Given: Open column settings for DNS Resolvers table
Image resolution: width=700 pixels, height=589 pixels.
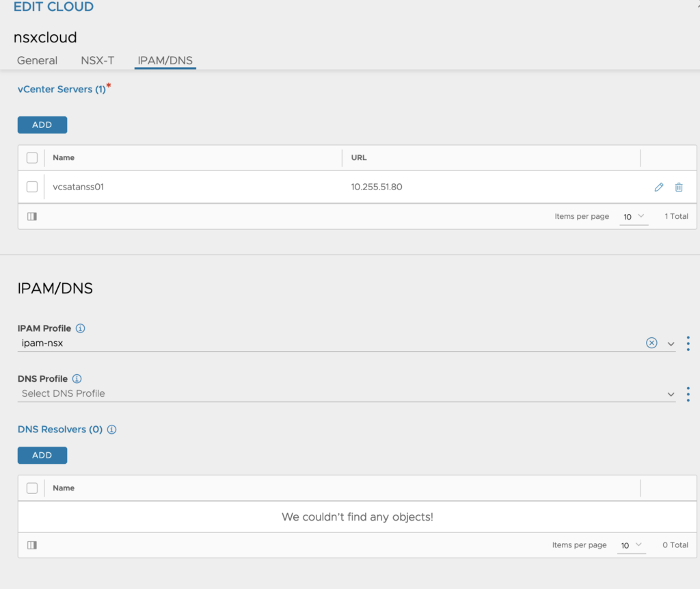Looking at the screenshot, I should pos(31,545).
